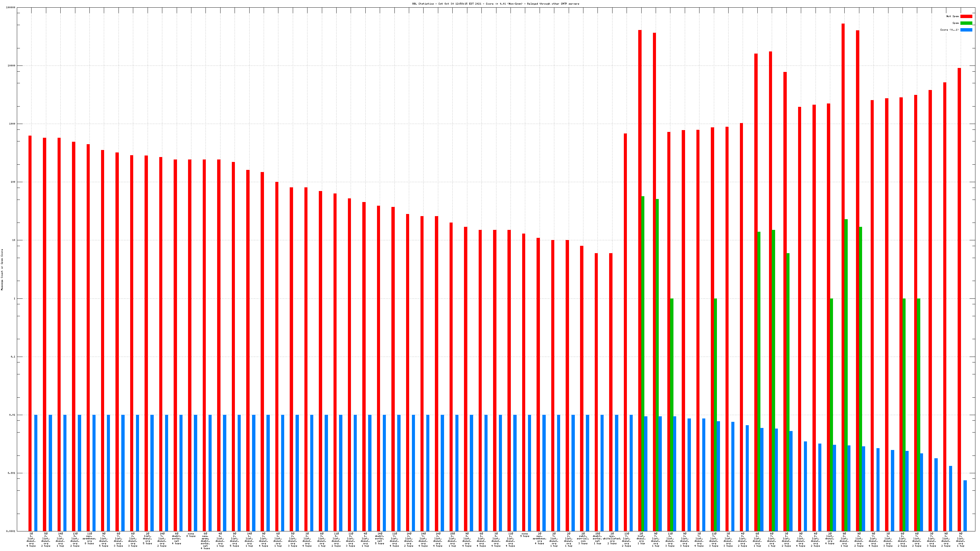Click the "new.spam.dnsbl.sorbs.net 4 hops" x-axis label
This screenshot has height=551, width=980.
pyautogui.click(x=205, y=541)
